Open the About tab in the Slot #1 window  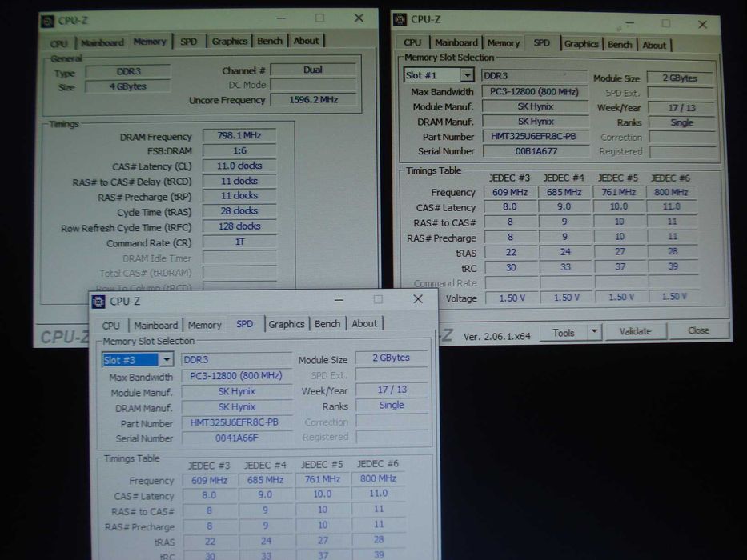[x=654, y=46]
